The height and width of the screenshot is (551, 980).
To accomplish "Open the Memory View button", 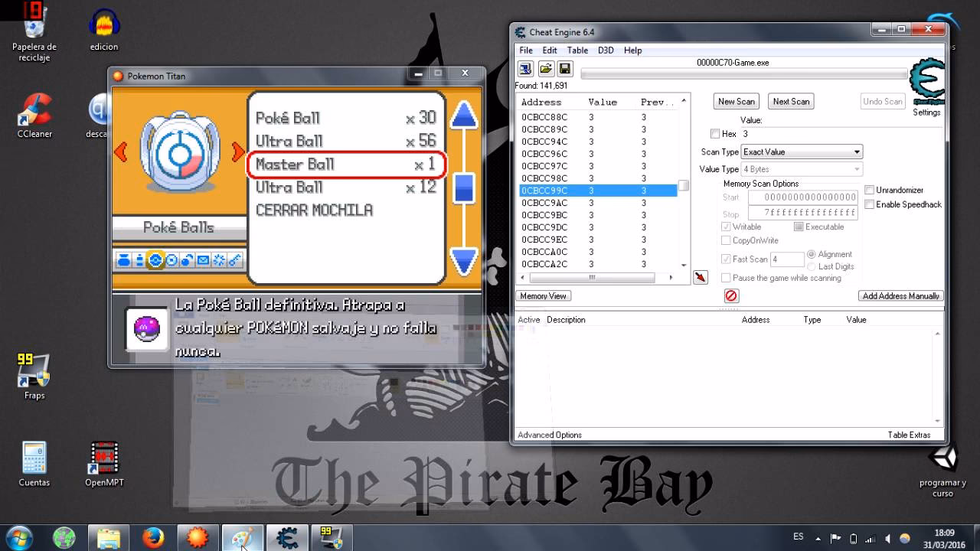I will [543, 296].
